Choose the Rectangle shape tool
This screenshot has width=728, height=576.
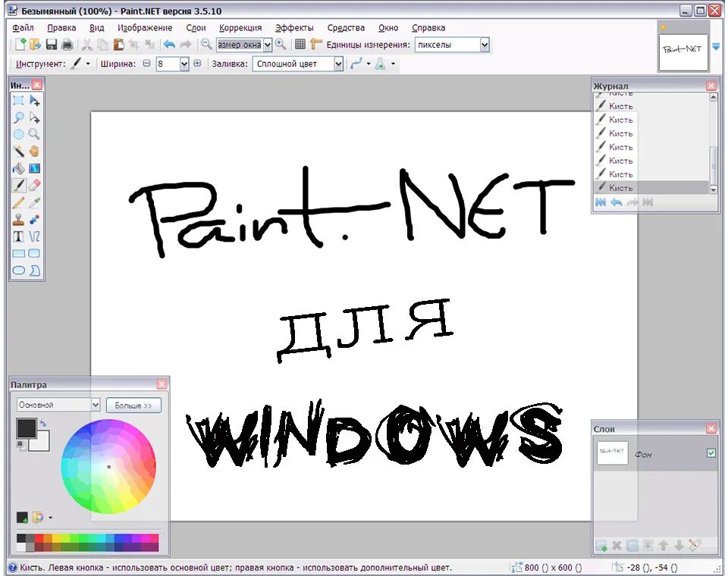(x=18, y=253)
